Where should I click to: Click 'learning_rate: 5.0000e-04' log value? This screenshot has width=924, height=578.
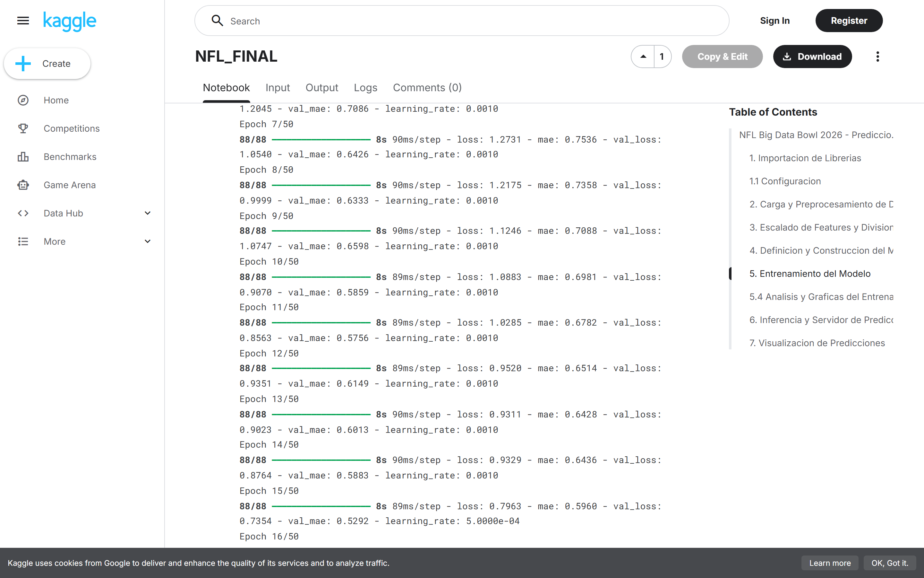pos(452,521)
